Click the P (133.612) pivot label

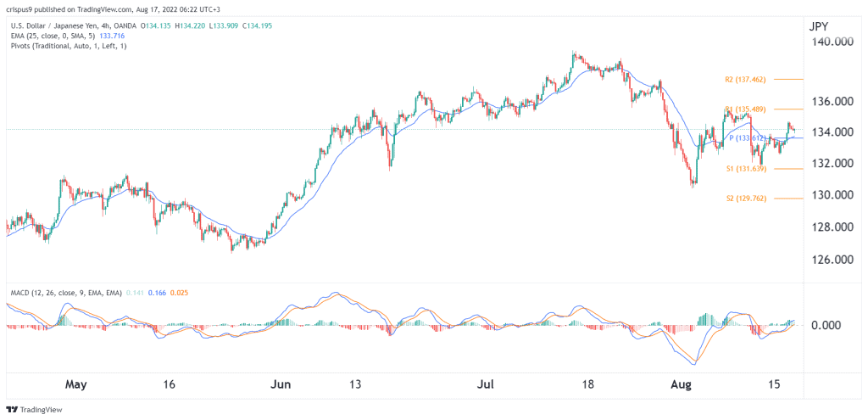coord(748,138)
